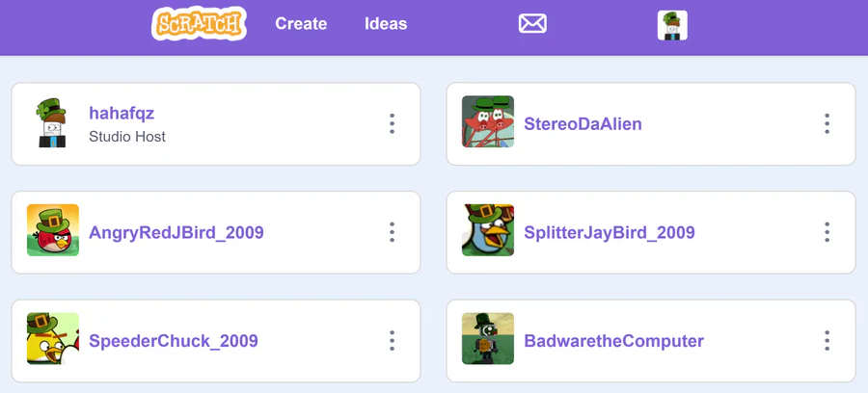Go to the Ideas page
868x393 pixels.
coord(386,24)
